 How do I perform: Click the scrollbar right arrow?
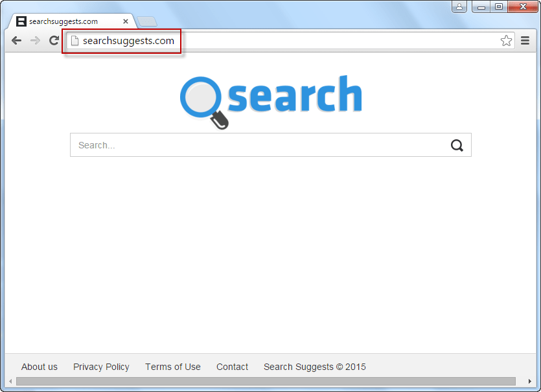click(529, 381)
